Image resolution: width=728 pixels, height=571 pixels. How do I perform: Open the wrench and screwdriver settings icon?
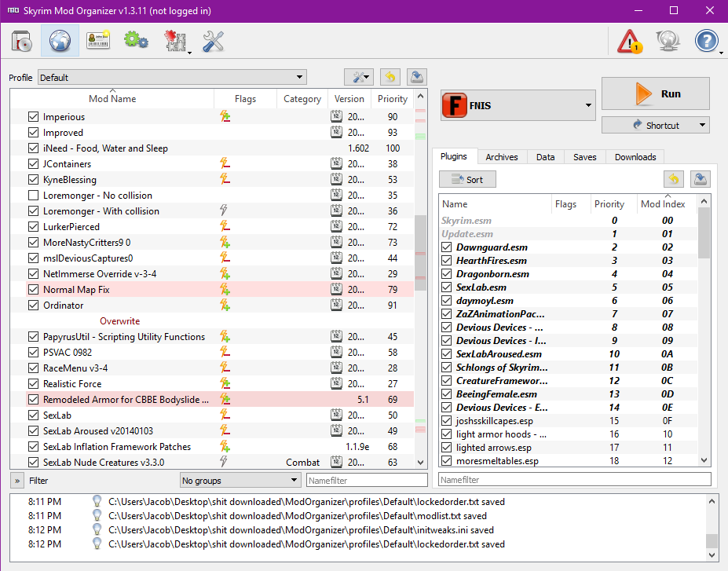[x=213, y=42]
